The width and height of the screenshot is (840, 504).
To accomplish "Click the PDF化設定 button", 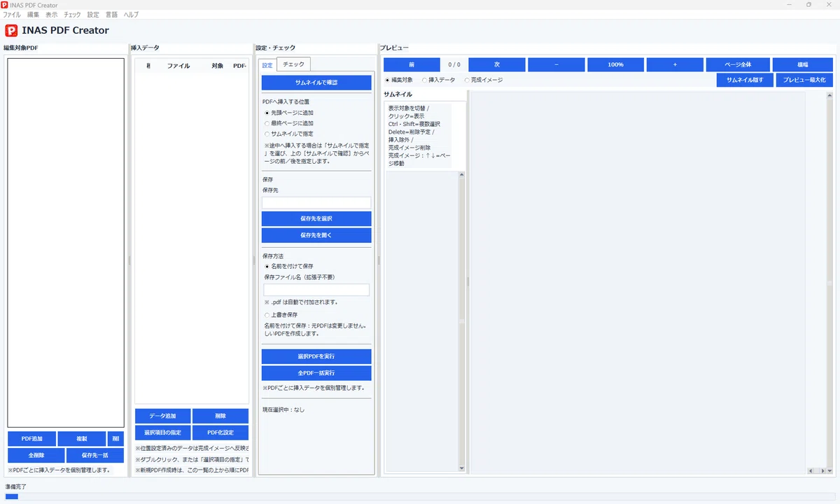I will click(220, 433).
